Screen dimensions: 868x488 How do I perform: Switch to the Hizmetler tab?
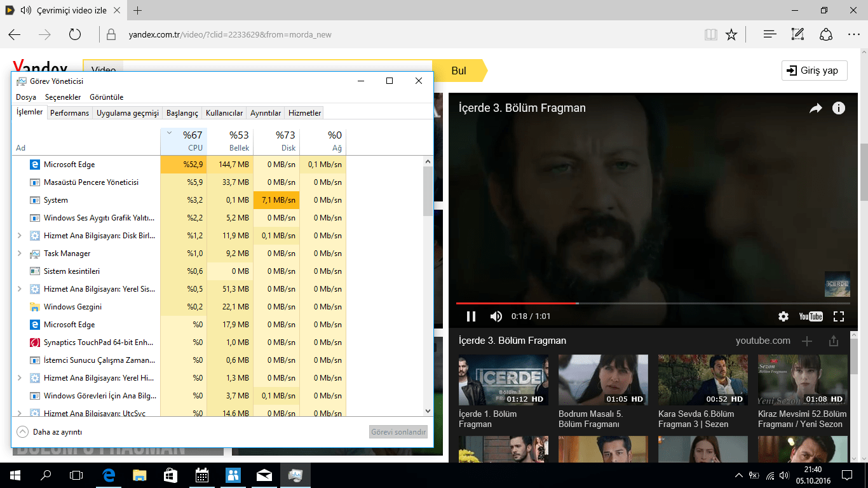pos(305,113)
